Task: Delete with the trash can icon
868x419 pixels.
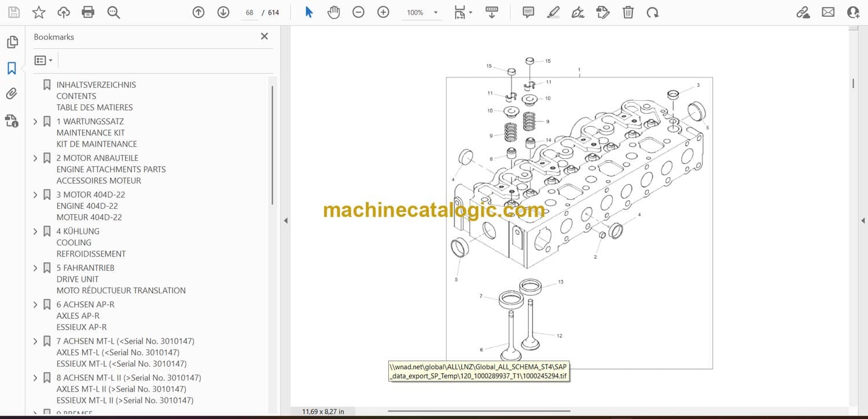Action: [x=628, y=12]
